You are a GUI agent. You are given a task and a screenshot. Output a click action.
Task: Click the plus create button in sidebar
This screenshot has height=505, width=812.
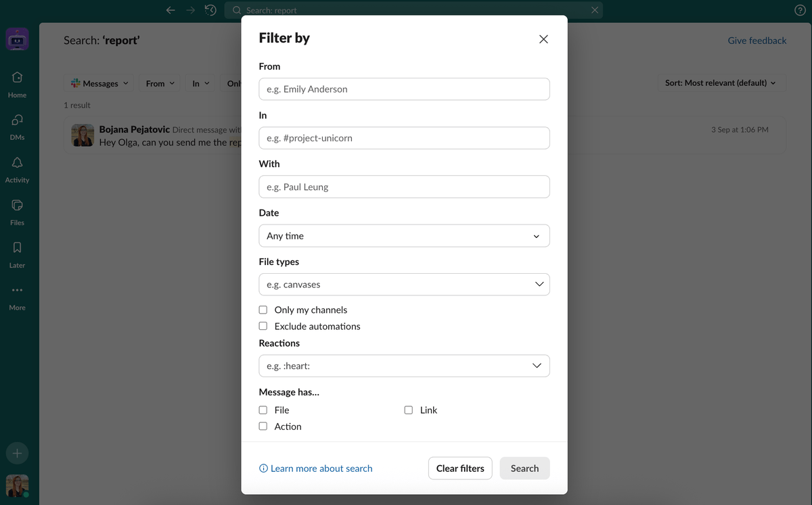point(17,453)
